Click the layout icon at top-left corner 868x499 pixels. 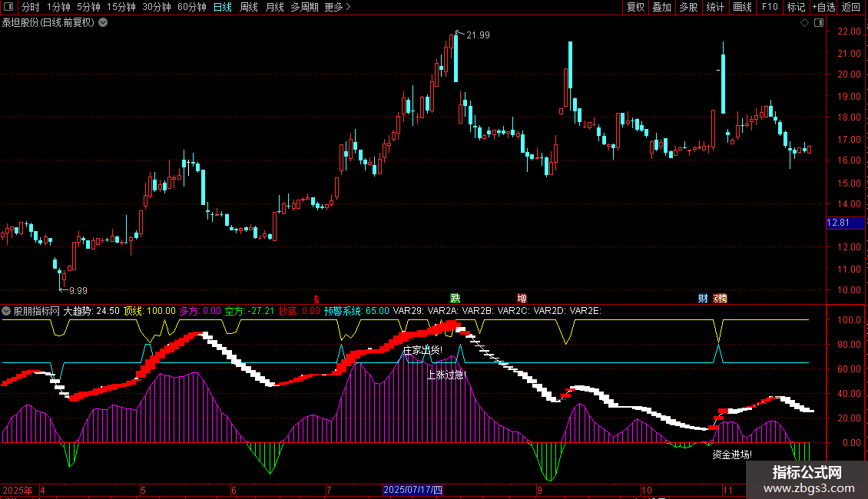[x=8, y=8]
